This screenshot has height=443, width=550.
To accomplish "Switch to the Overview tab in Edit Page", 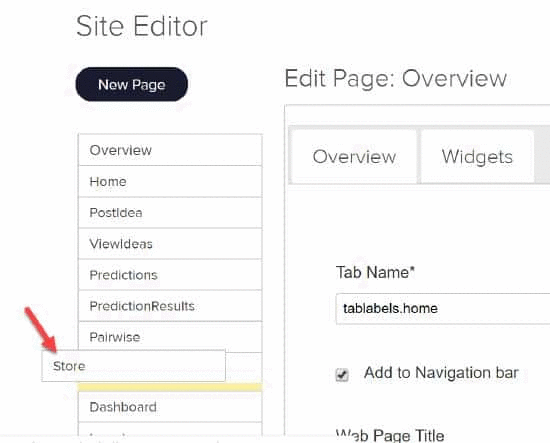I will pos(354,156).
